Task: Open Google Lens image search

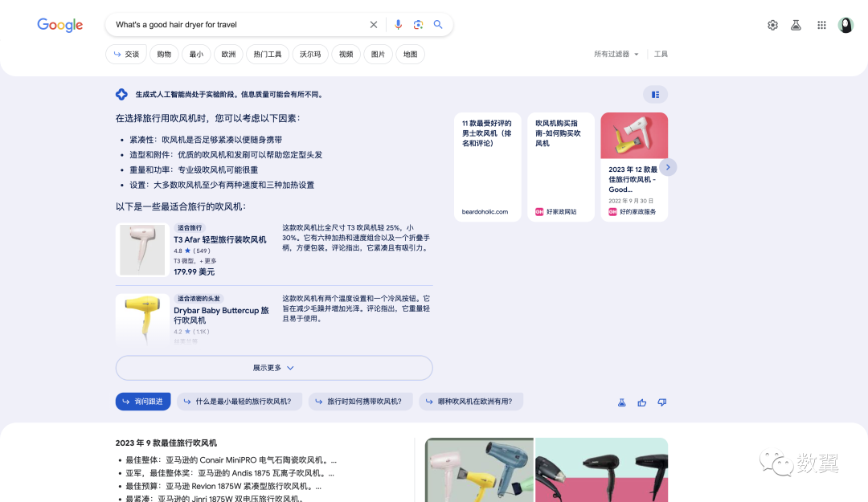Action: coord(418,25)
